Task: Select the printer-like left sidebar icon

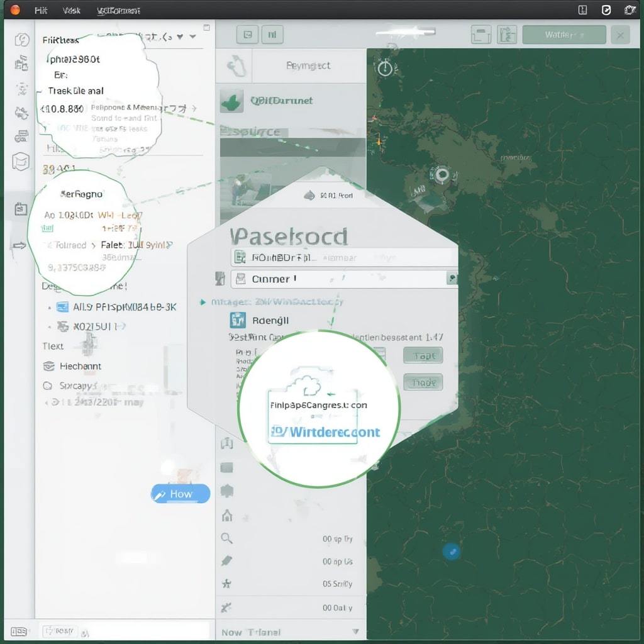Action: (21, 136)
